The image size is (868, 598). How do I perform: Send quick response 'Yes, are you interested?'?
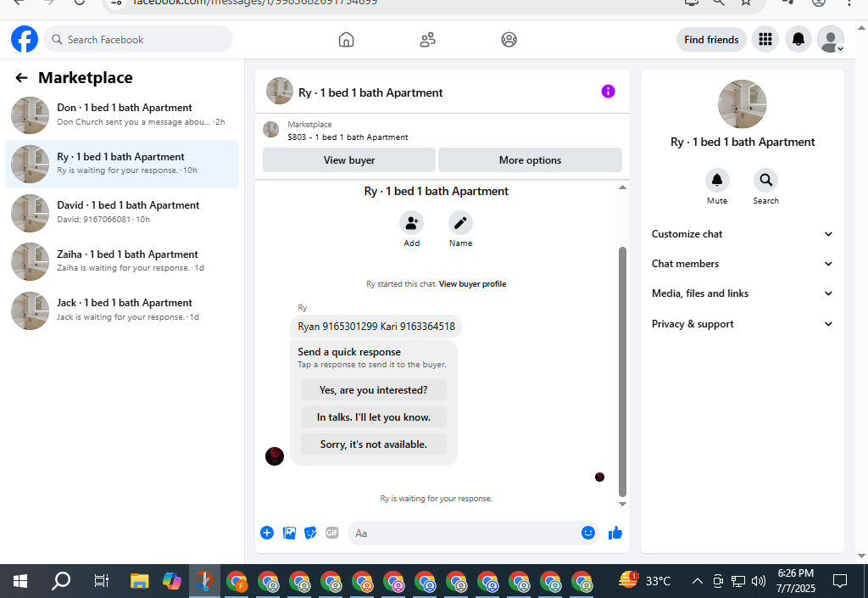tap(374, 390)
